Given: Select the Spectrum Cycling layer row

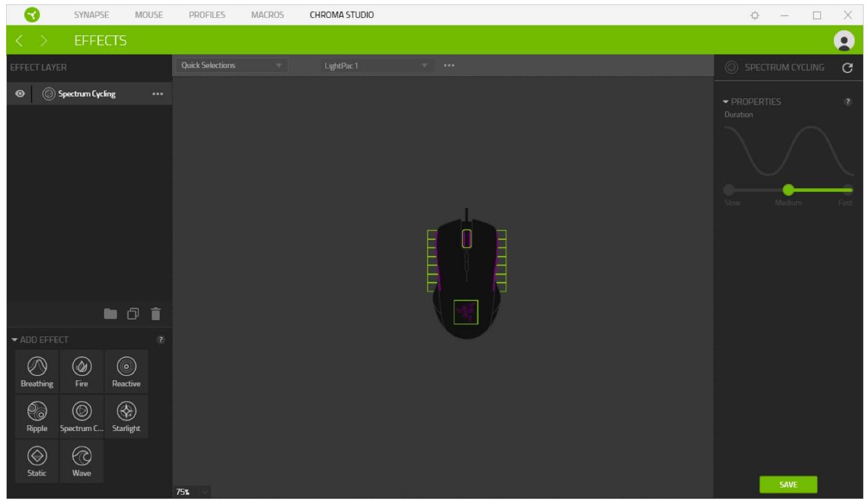Looking at the screenshot, I should (89, 94).
